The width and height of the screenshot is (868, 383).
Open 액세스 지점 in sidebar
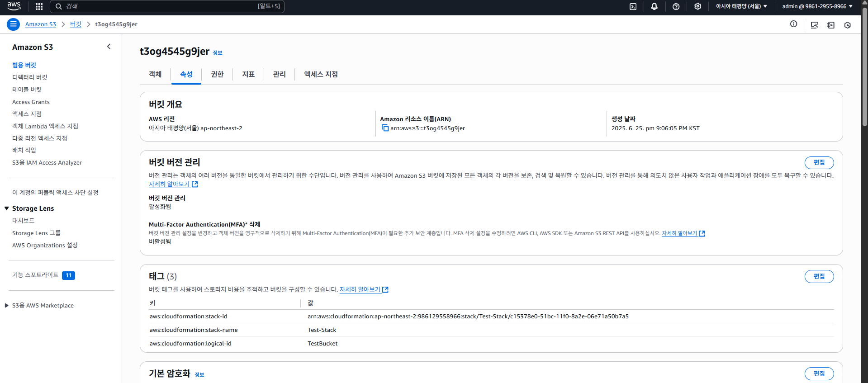27,114
